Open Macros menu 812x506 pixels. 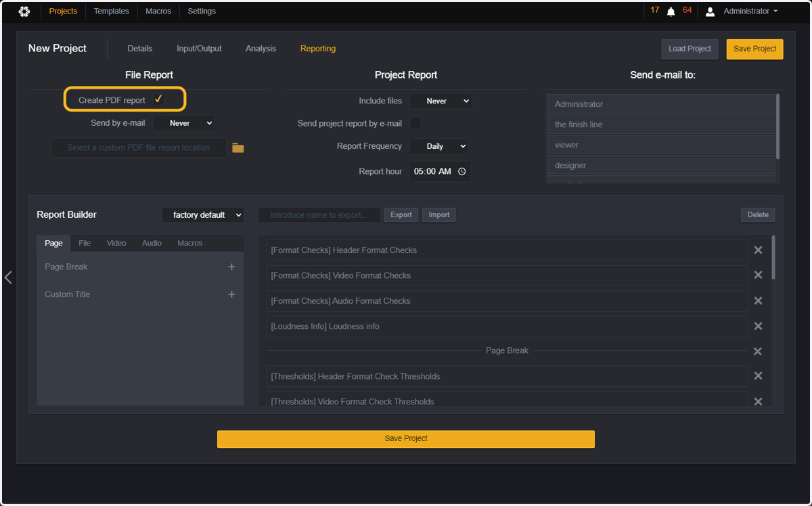click(x=158, y=11)
